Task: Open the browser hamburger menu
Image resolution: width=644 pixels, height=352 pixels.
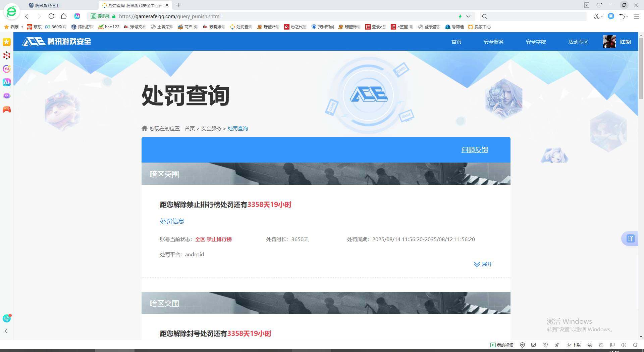Action: pyautogui.click(x=636, y=16)
